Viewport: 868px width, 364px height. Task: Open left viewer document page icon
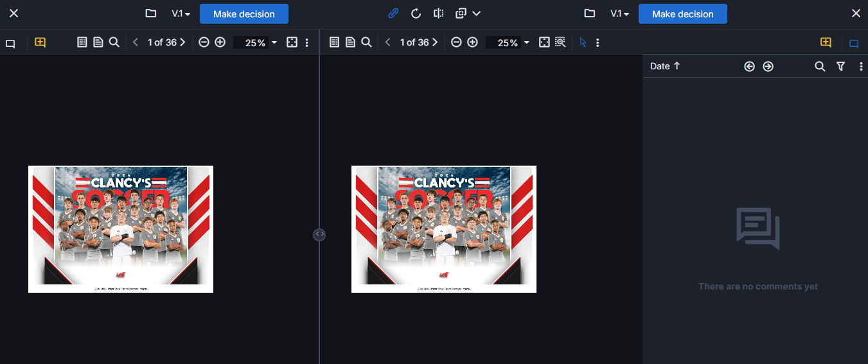click(x=98, y=42)
